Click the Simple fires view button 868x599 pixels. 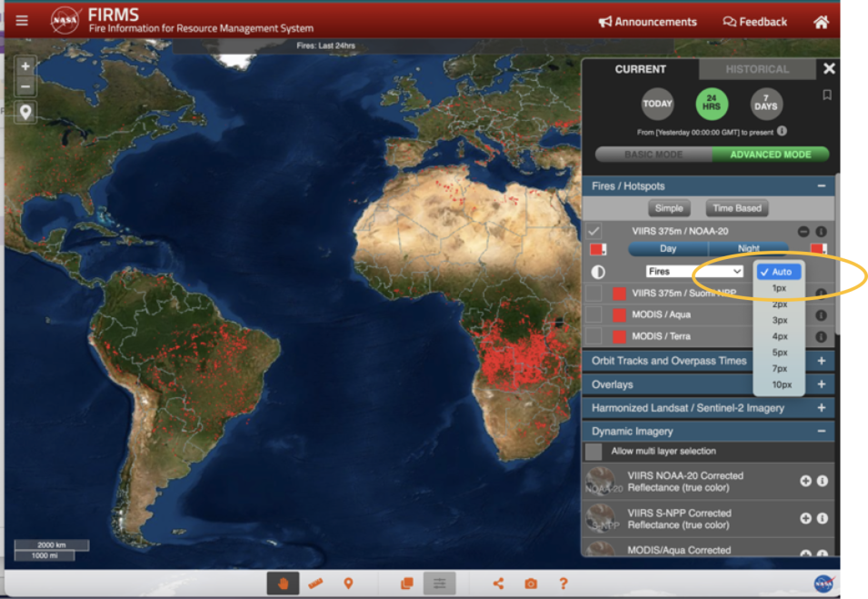669,208
